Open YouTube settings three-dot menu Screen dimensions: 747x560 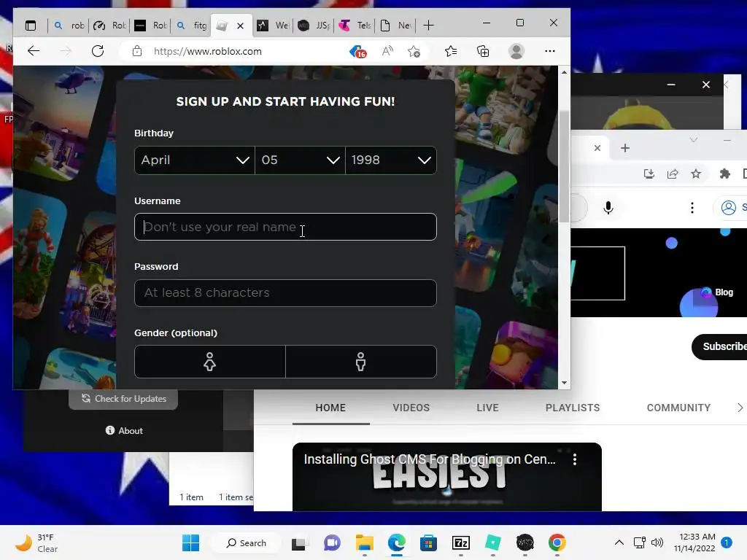692,208
